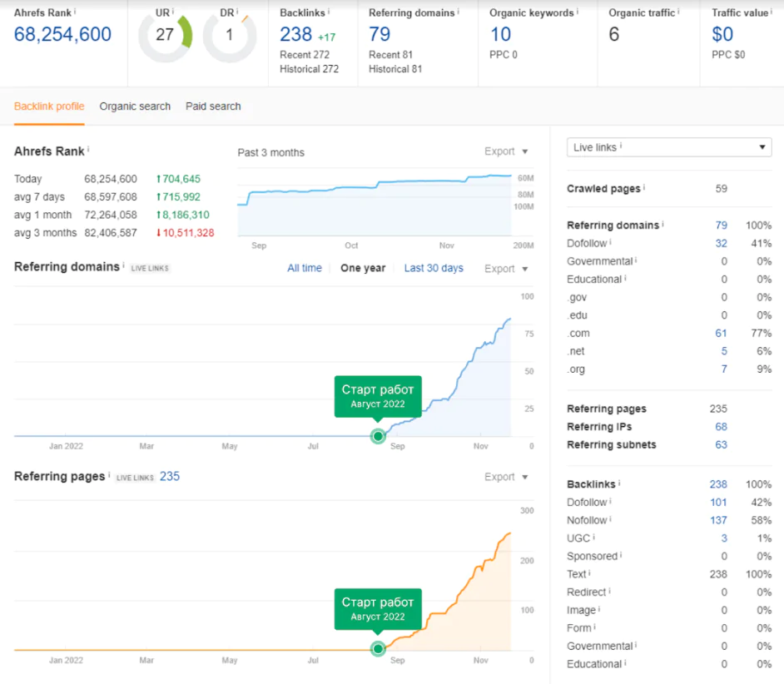Switch to the Organic search tab
784x684 pixels.
click(x=135, y=107)
